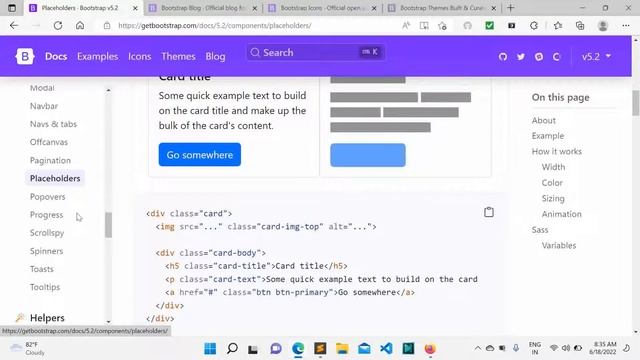Click the browser address bar URL

pyautogui.click(x=215, y=26)
